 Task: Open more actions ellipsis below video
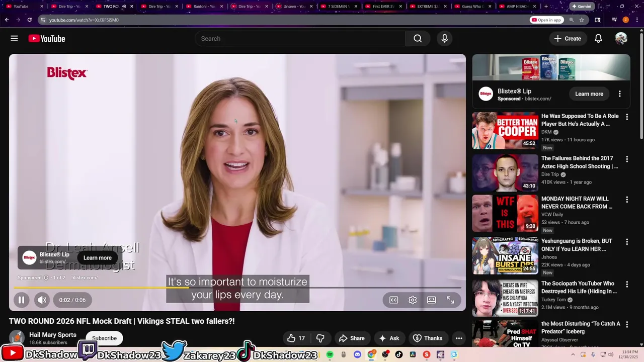459,338
